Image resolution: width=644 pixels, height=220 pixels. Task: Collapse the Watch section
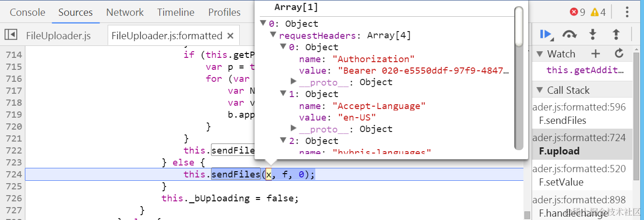[539, 54]
